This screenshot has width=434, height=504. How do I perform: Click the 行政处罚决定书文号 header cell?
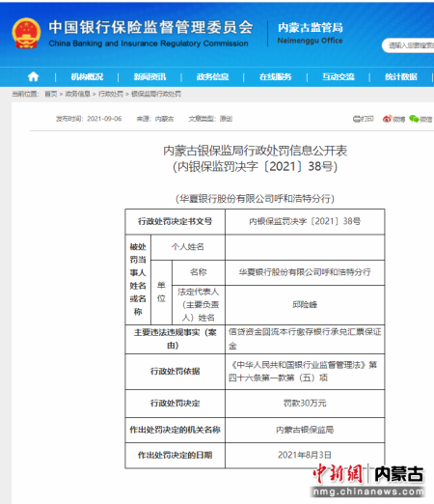click(176, 221)
